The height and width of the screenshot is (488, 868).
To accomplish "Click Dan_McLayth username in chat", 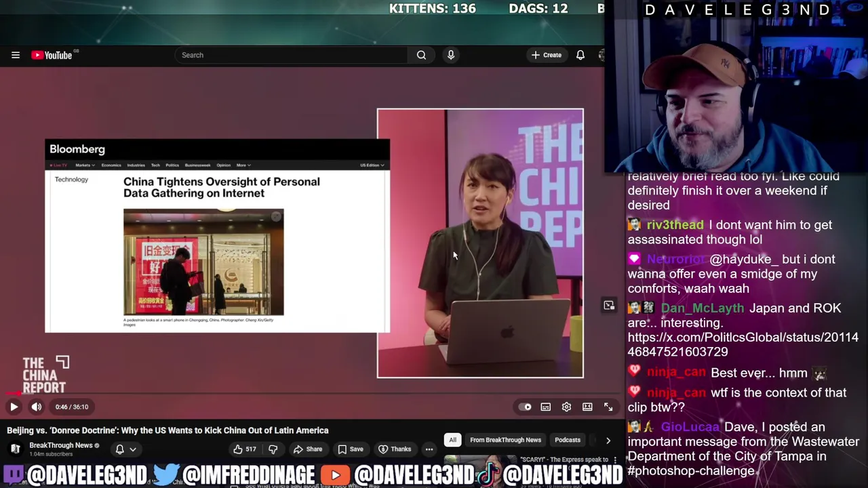I will coord(703,308).
